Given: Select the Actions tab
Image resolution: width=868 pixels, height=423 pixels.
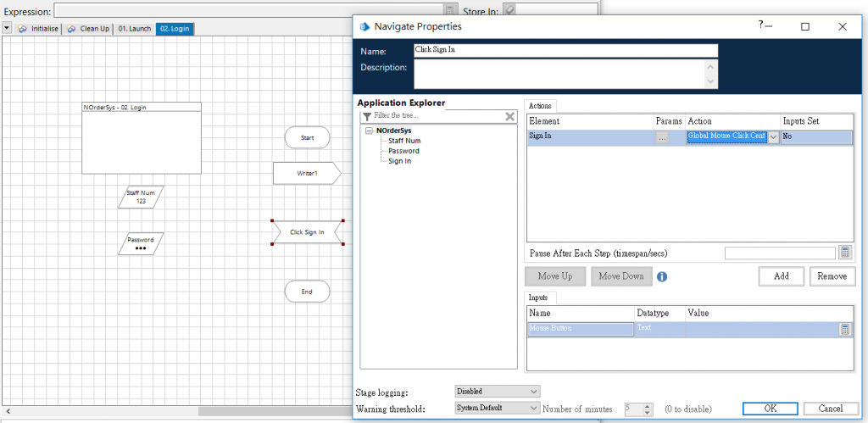Looking at the screenshot, I should pos(540,105).
